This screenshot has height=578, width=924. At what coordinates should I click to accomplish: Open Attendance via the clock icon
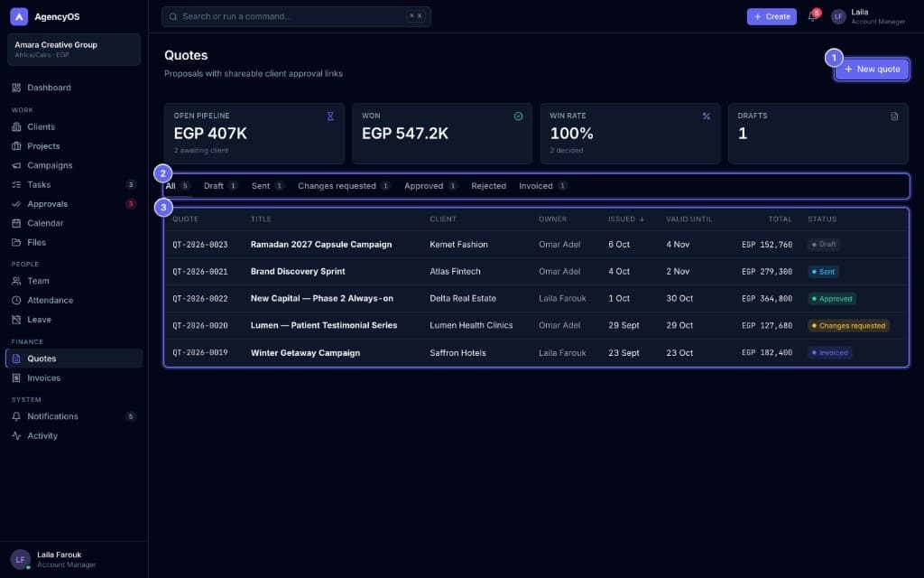[x=16, y=300]
